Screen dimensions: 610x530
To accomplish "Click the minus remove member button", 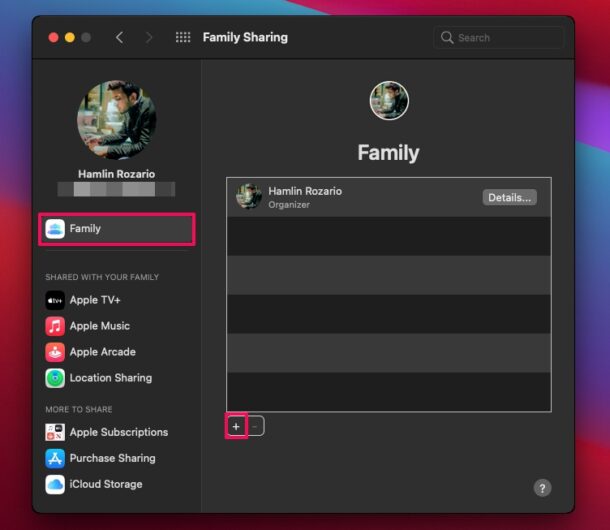I will (x=255, y=426).
